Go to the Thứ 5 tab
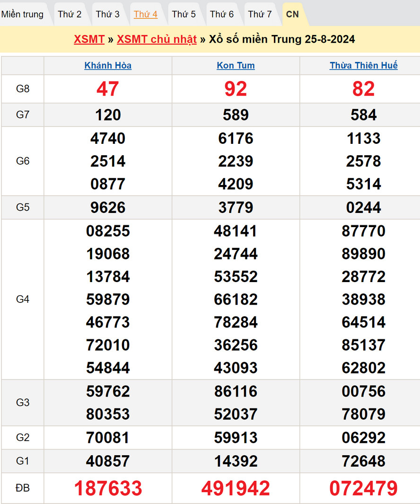The width and height of the screenshot is (420, 504). (184, 14)
